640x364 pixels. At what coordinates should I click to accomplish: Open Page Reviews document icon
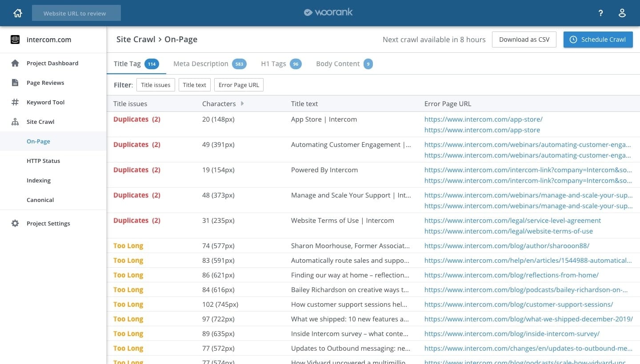[x=15, y=83]
